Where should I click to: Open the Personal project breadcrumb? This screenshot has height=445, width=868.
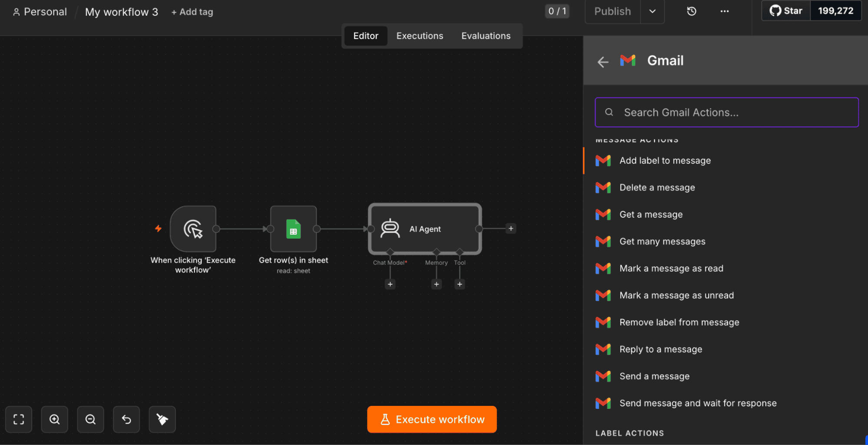pyautogui.click(x=40, y=12)
